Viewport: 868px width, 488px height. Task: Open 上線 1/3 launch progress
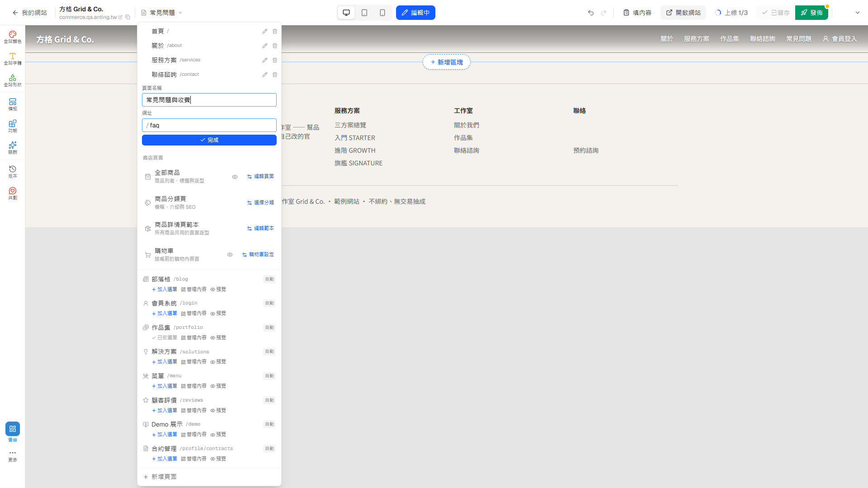pyautogui.click(x=731, y=13)
